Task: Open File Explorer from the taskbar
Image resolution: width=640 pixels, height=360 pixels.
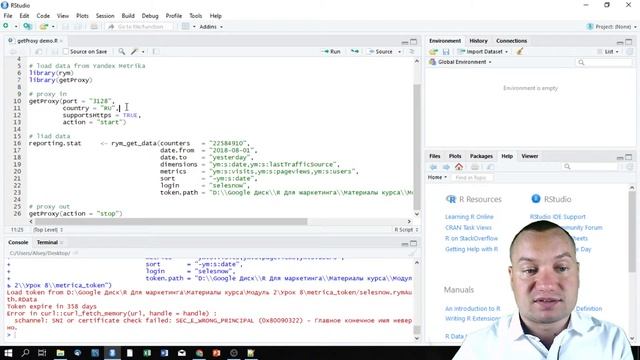Action: coord(60,353)
